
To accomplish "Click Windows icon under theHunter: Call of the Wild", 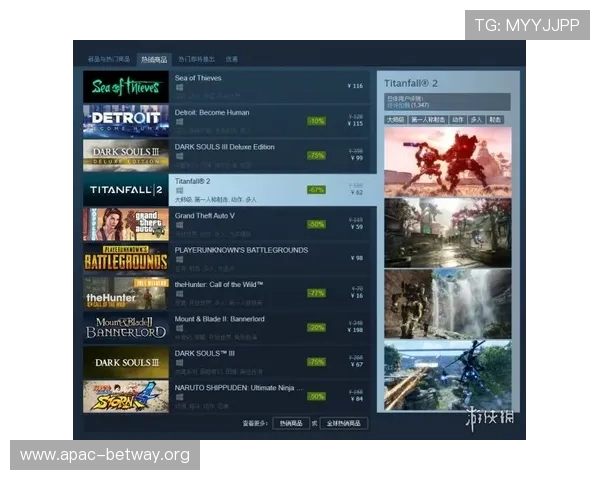I will (x=179, y=294).
